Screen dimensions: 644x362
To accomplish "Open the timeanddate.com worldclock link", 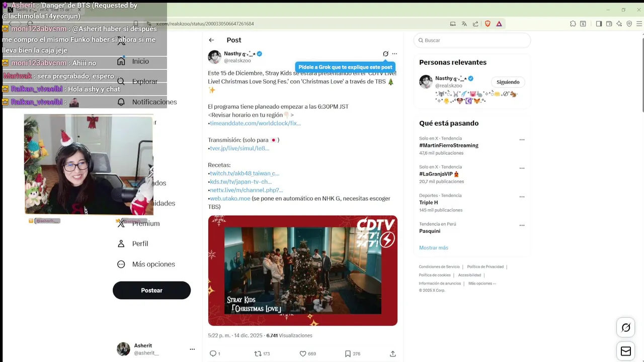I will click(x=255, y=123).
